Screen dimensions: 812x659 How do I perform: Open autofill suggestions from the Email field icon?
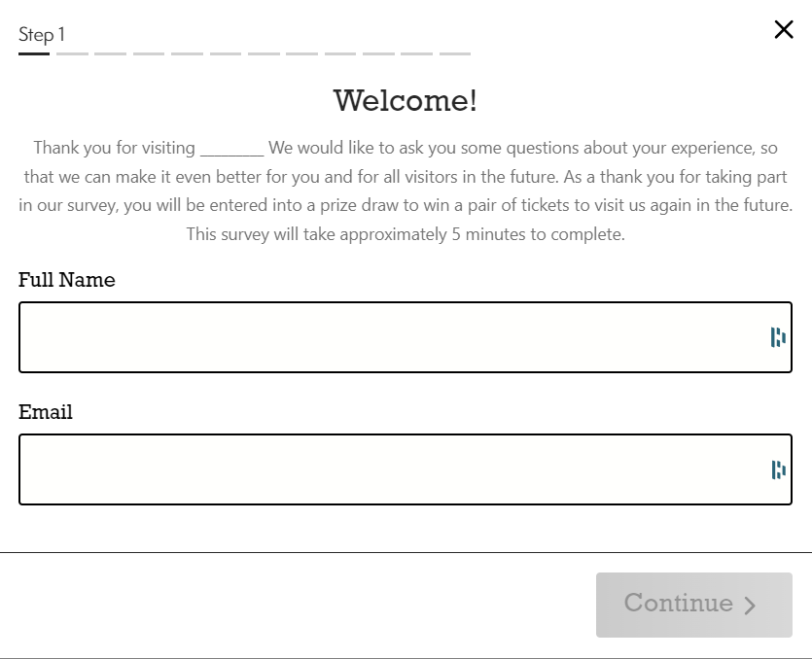pos(777,469)
